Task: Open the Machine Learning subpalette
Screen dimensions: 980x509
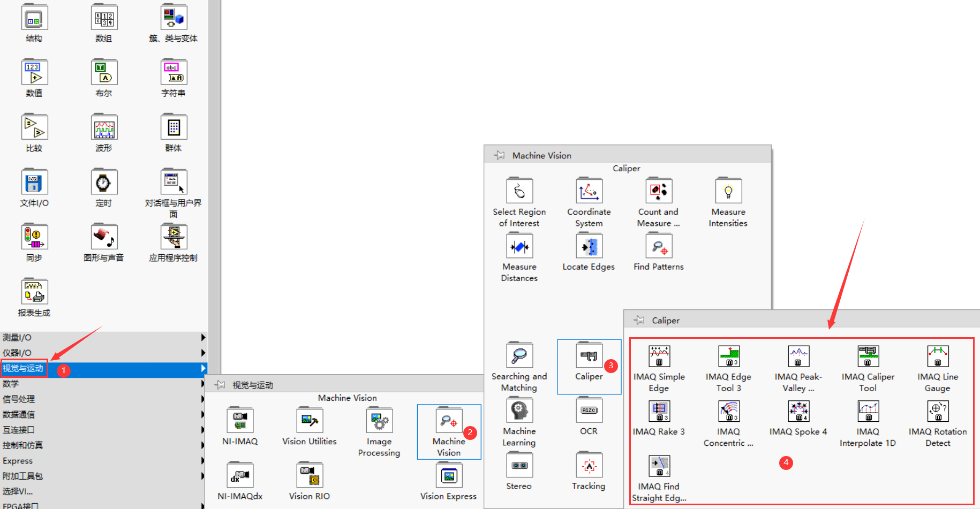Action: click(x=519, y=411)
